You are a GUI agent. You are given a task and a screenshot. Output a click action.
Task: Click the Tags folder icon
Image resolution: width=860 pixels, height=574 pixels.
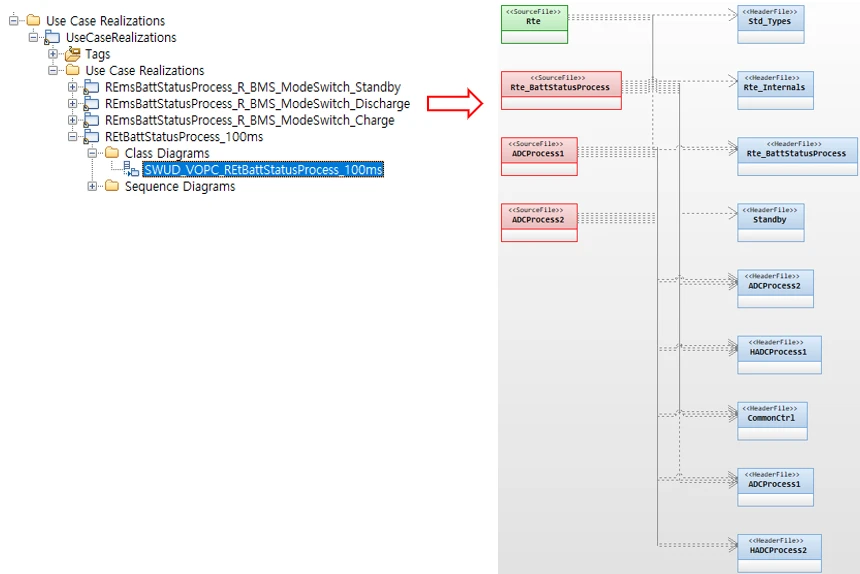click(72, 54)
